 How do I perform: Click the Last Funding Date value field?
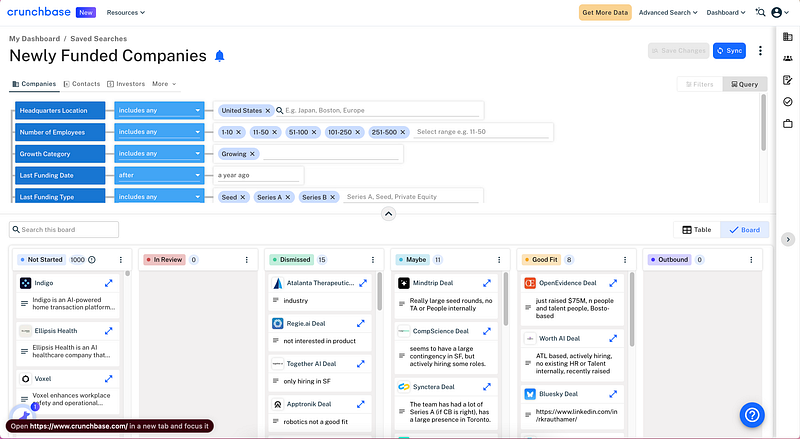coord(258,175)
